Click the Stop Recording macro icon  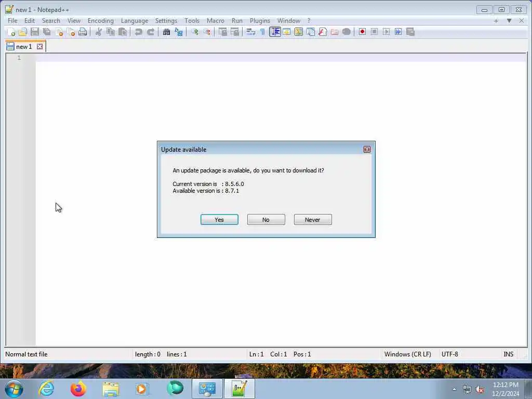374,32
